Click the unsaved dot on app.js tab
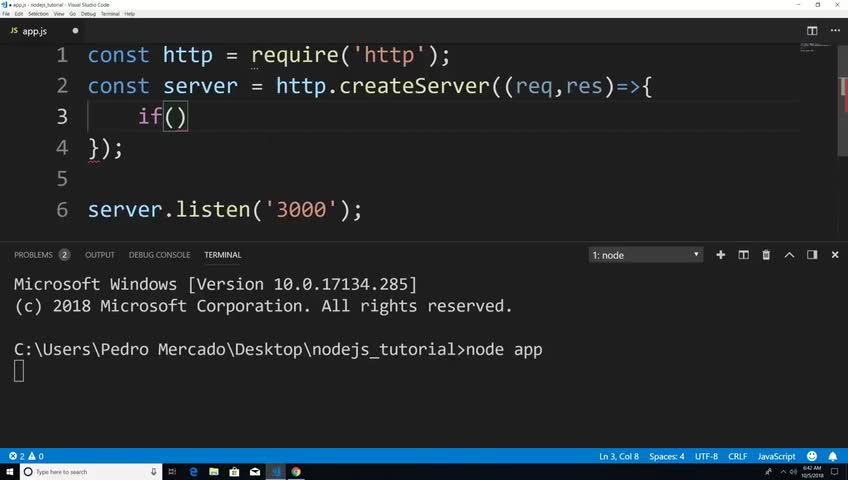 [75, 31]
